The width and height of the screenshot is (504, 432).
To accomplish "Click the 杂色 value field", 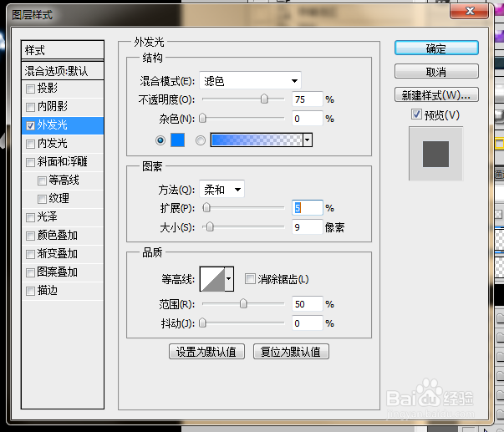I will pyautogui.click(x=307, y=119).
